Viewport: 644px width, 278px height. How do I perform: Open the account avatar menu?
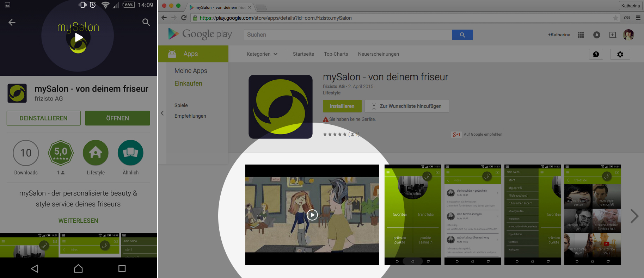[628, 35]
